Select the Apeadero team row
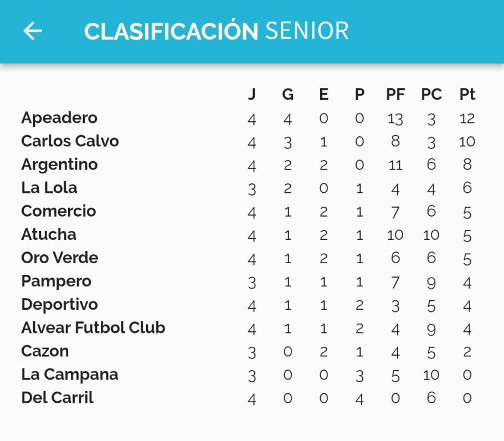Screen dimensions: 504x441 pyautogui.click(x=248, y=118)
